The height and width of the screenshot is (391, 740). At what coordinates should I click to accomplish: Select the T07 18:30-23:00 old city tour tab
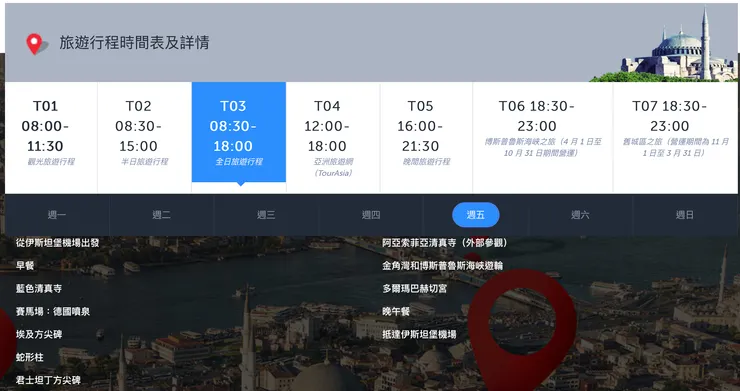tap(675, 137)
